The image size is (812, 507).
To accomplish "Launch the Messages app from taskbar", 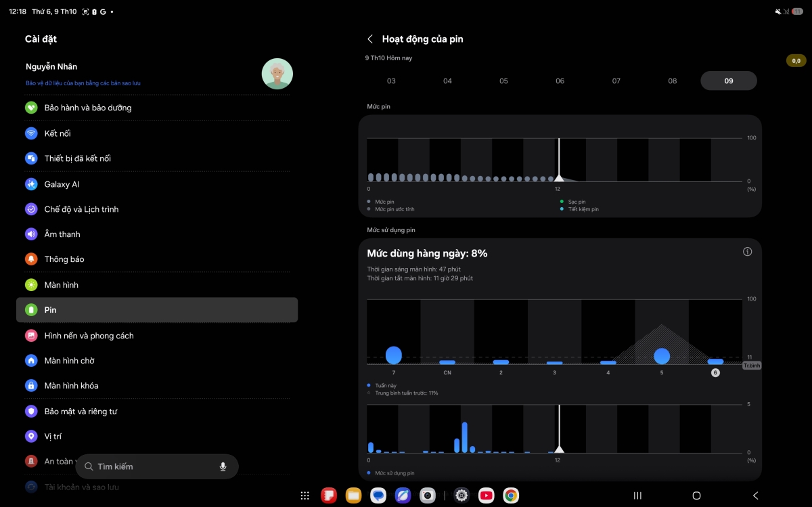I will [x=378, y=495].
